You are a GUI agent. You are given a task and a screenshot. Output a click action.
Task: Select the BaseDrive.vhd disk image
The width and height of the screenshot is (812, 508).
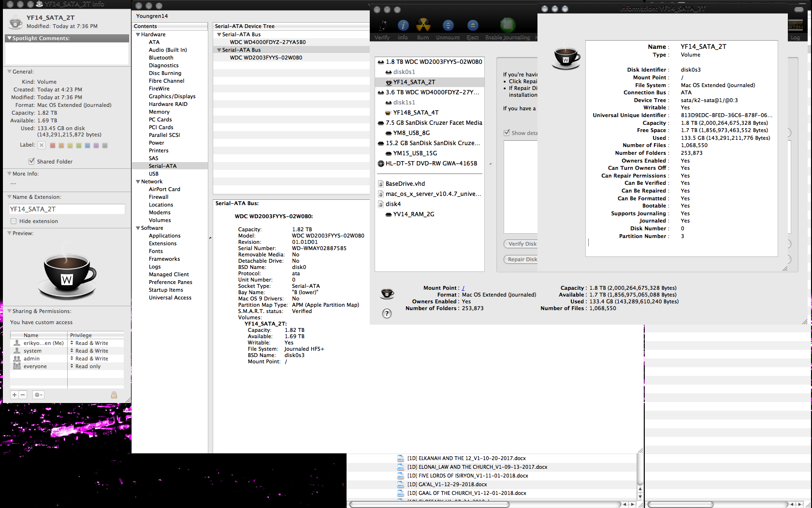(x=430, y=184)
